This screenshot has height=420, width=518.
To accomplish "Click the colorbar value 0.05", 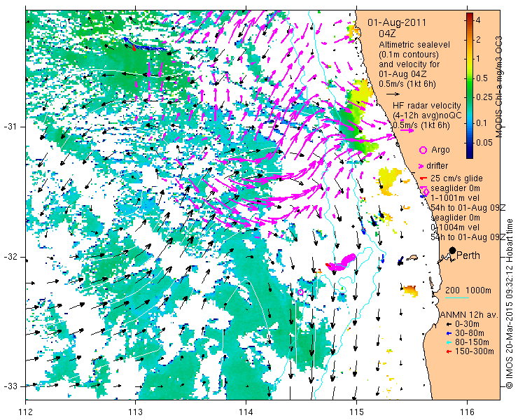I will coord(484,142).
